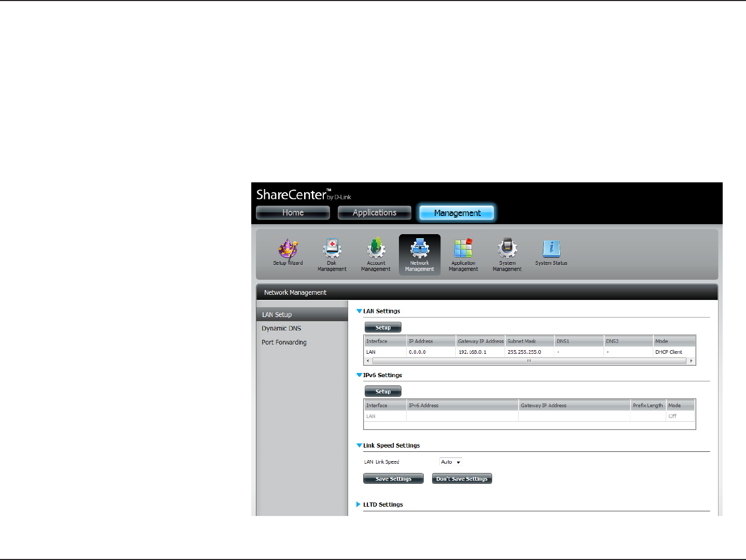Click the Gateway IP Address header in IPv6 table
Image resolution: width=746 pixels, height=560 pixels.
(575, 406)
